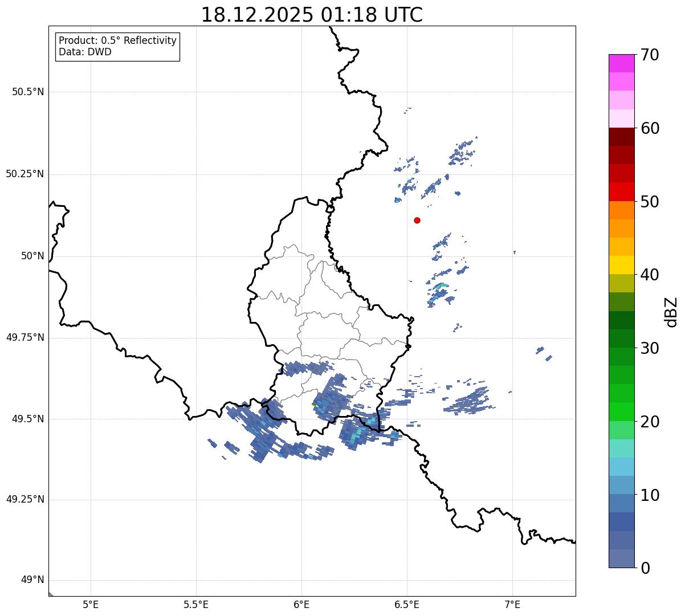Click the slate blue swatch bottoming the colorbar

click(621, 558)
